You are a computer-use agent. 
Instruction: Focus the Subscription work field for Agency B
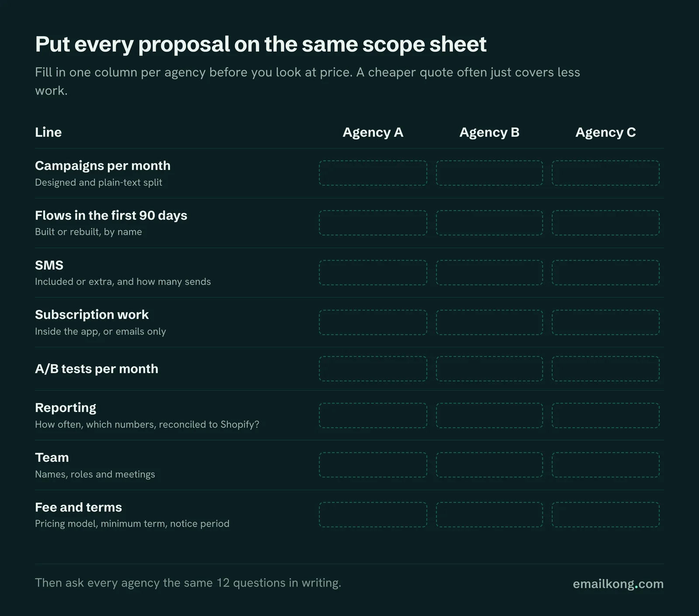click(489, 322)
